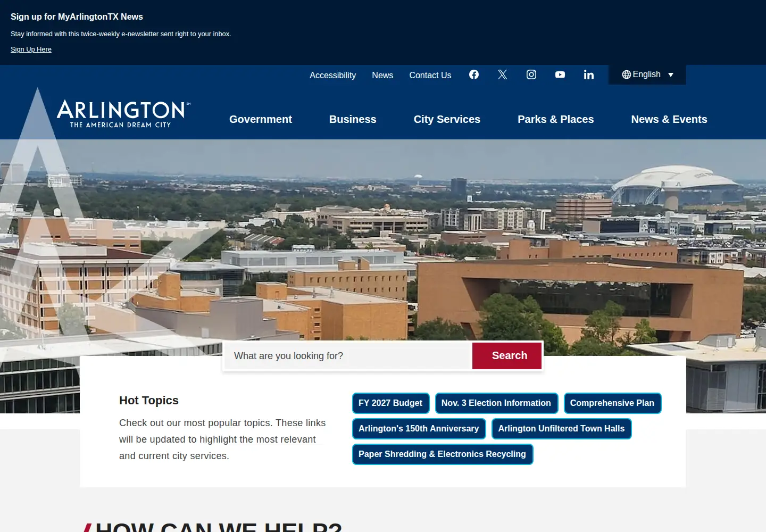Open the X (Twitter) social icon
This screenshot has width=766, height=532.
tap(503, 74)
